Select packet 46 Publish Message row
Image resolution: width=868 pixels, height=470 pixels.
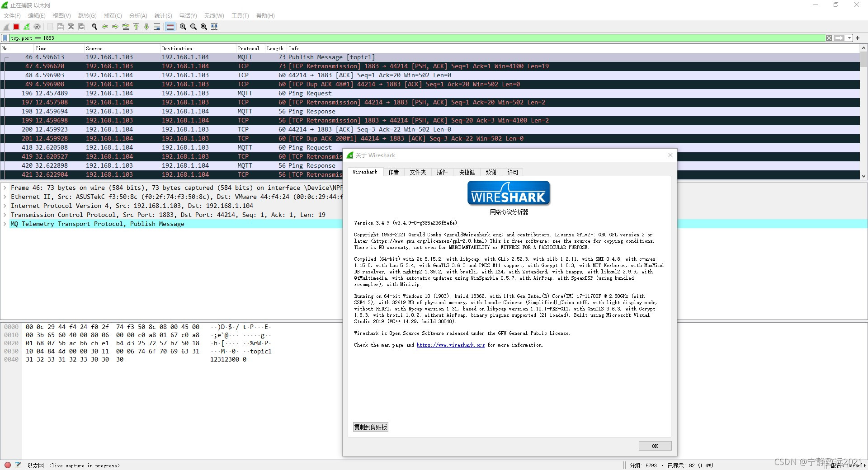tap(430, 57)
